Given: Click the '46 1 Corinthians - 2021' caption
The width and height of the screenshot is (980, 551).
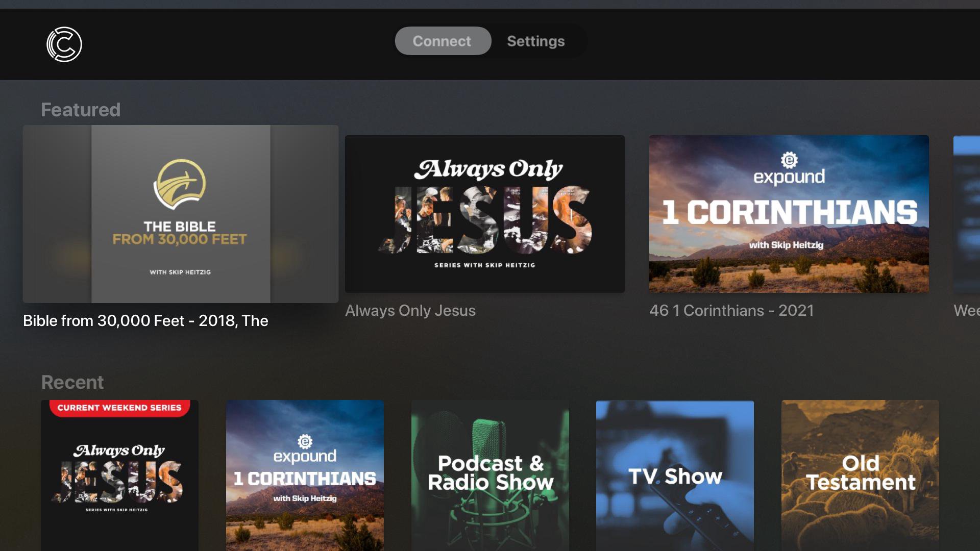Looking at the screenshot, I should [731, 310].
